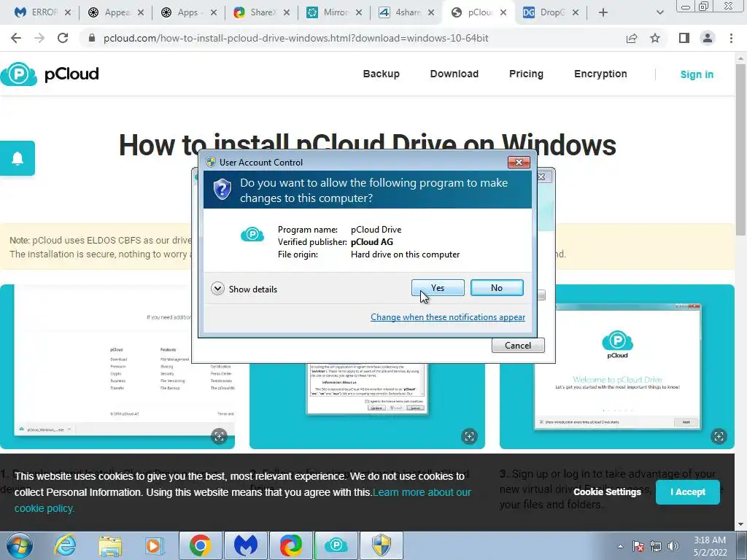Image resolution: width=747 pixels, height=560 pixels.
Task: Click the padlock site info icon
Action: click(92, 38)
